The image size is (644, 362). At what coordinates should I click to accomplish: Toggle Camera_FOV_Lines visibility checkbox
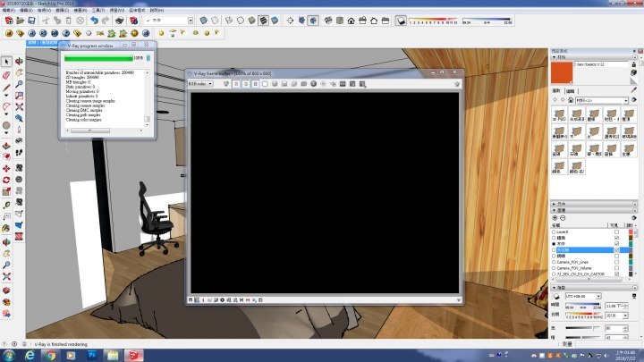616,262
